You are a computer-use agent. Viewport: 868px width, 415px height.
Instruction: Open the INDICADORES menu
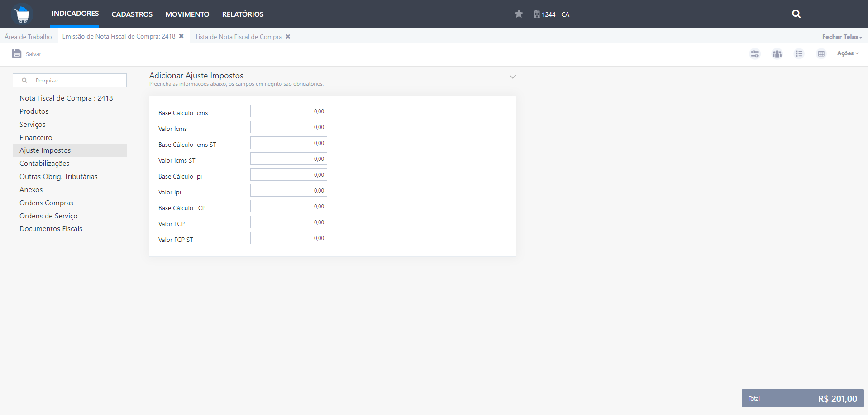[x=75, y=14]
